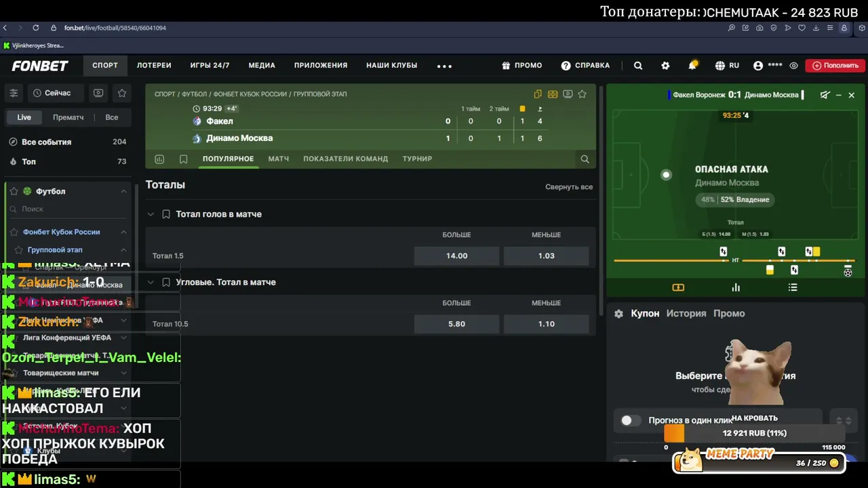Open coupon settings gear
Viewport: 868px width, 488px height.
click(x=618, y=314)
